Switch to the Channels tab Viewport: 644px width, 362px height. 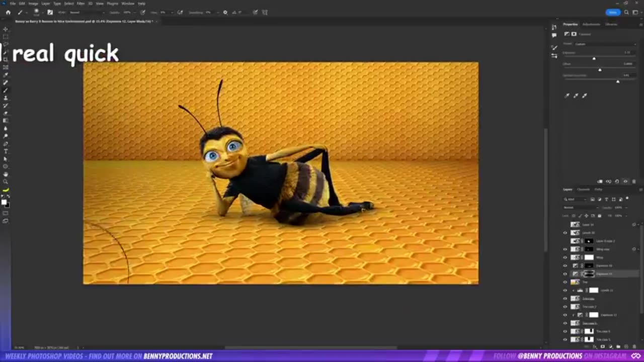583,190
